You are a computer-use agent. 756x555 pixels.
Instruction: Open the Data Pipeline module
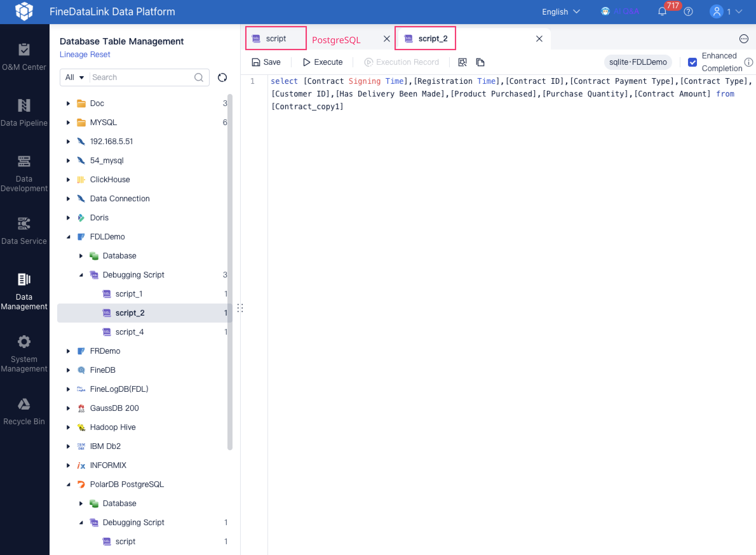[x=24, y=112]
